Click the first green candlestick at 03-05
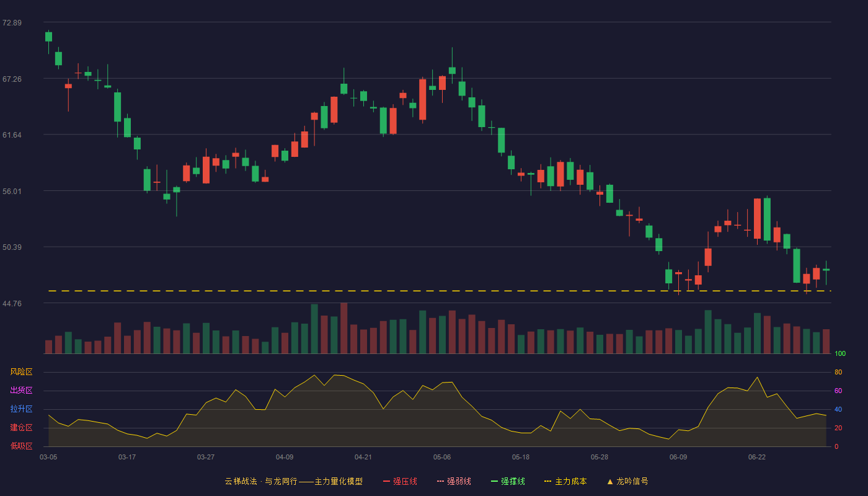Screen dimensions: 868x496 coord(48,37)
